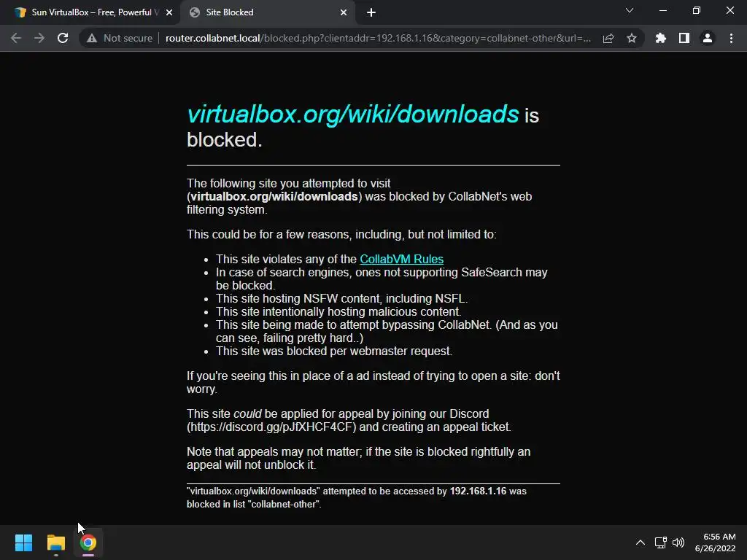Select the Site Blocked tab
747x560 pixels.
(x=268, y=12)
